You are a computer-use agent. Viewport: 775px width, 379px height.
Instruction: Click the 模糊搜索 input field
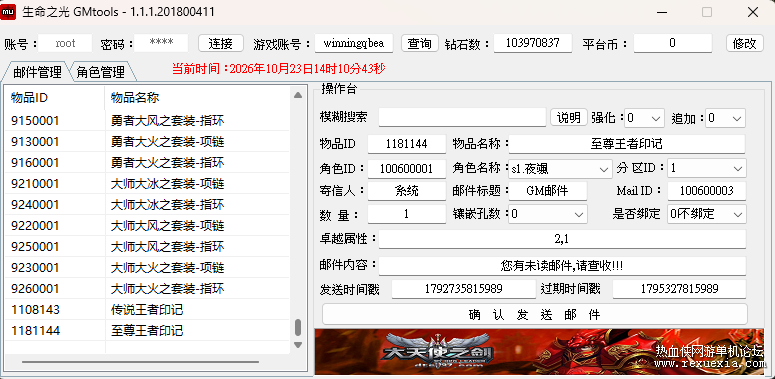point(462,118)
